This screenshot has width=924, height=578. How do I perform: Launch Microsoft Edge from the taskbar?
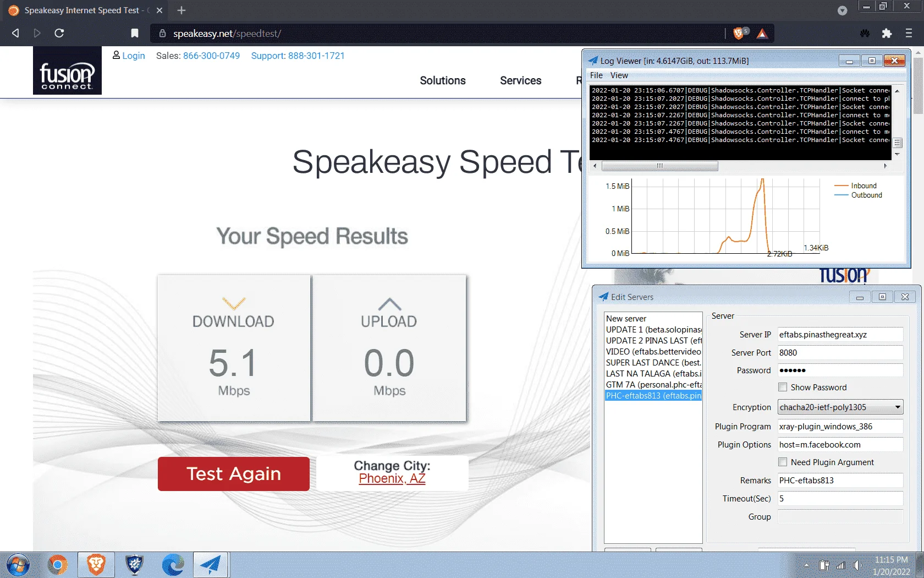click(173, 565)
